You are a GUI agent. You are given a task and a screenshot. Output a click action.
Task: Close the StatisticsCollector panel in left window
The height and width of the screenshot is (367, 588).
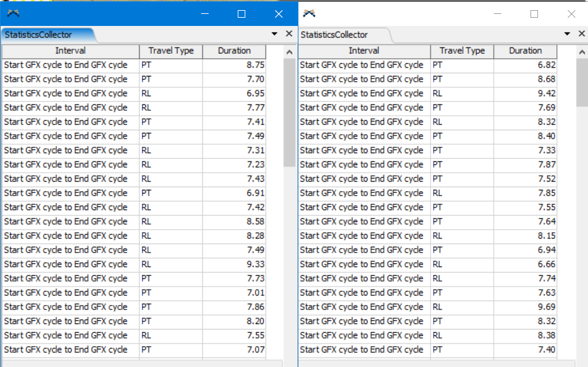pos(289,34)
